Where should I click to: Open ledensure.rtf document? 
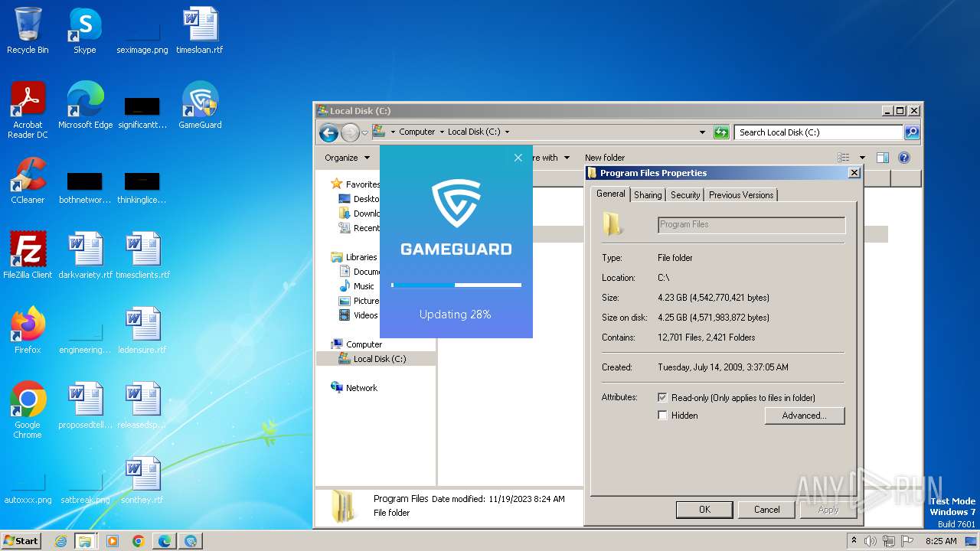[x=142, y=331]
